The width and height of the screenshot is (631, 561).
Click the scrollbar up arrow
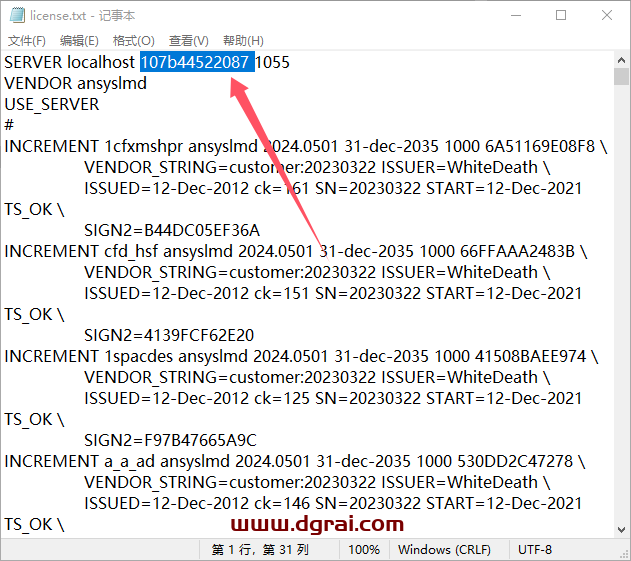coord(621,60)
